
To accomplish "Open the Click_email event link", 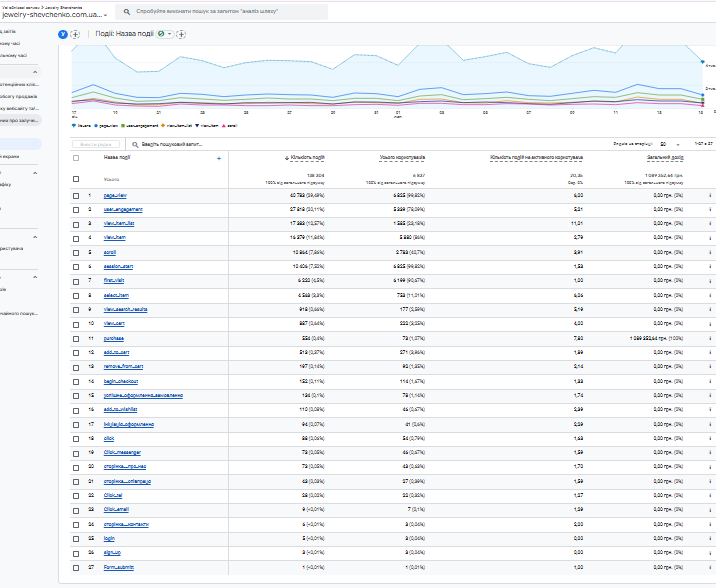I will (116, 509).
